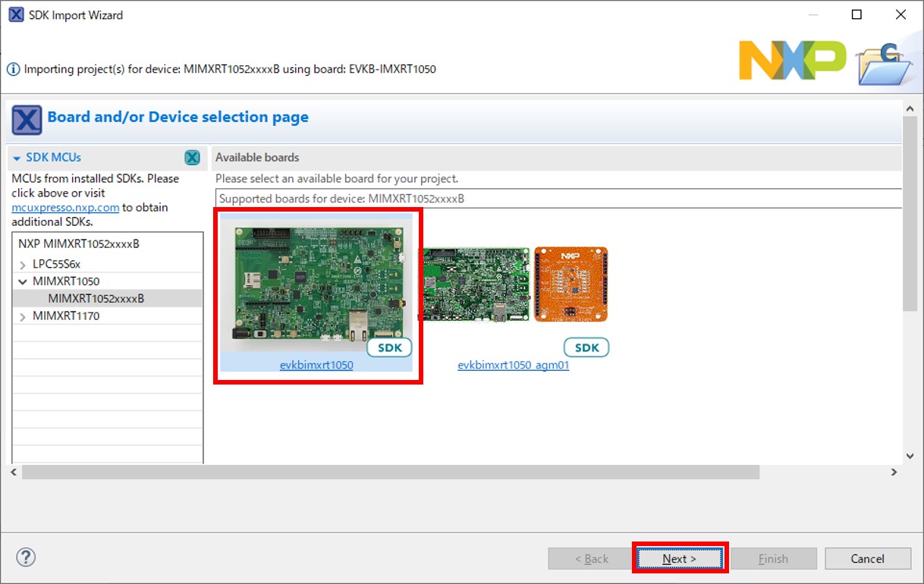Click the evkbimxrt1050_agm01 board link
The image size is (924, 584).
click(513, 366)
